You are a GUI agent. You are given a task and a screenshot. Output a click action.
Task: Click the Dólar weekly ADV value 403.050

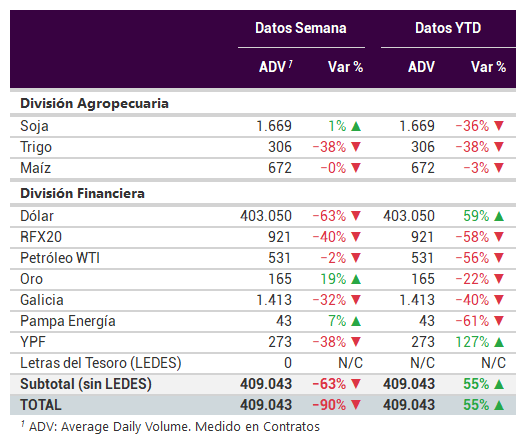pyautogui.click(x=266, y=216)
